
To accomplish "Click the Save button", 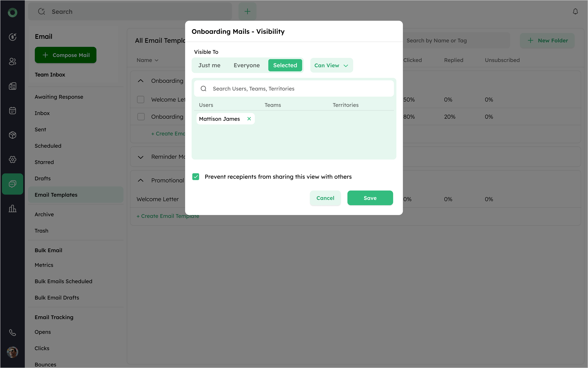I will 370,198.
